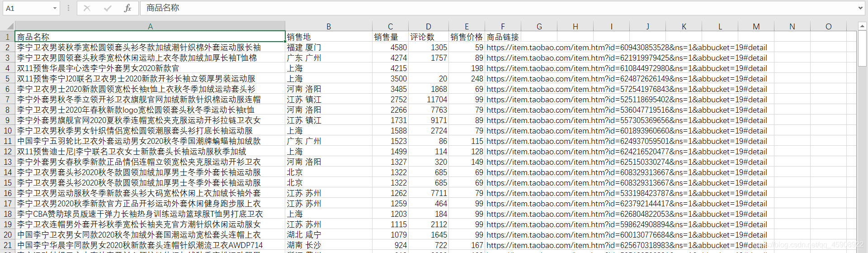Click link with id=609430853528

[627, 47]
